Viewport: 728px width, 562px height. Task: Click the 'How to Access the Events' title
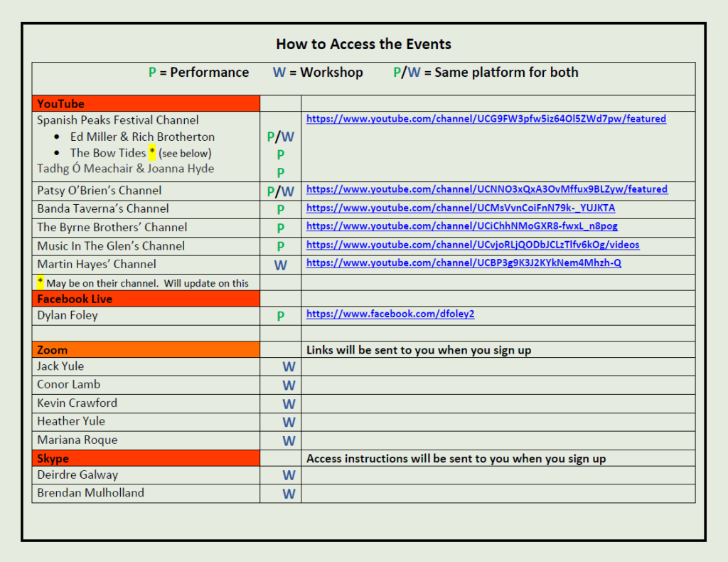[363, 44]
